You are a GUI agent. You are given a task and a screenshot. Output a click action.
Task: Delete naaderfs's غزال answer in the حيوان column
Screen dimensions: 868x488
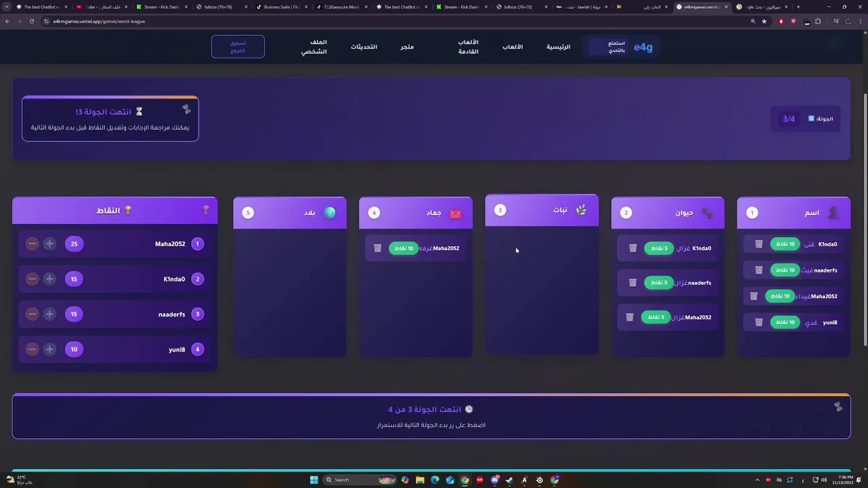click(x=633, y=283)
